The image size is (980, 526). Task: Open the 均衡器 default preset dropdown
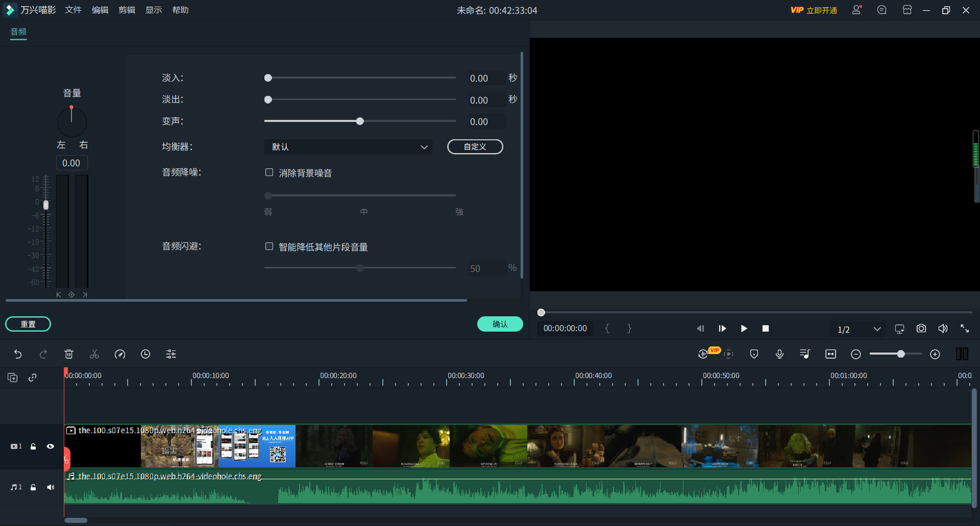(x=349, y=147)
